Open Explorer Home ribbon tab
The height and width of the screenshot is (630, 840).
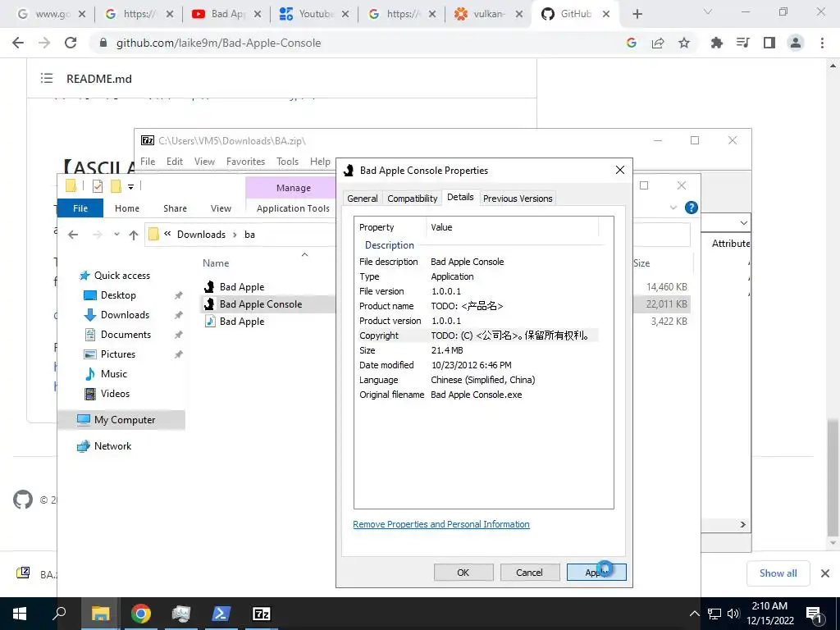coord(127,208)
